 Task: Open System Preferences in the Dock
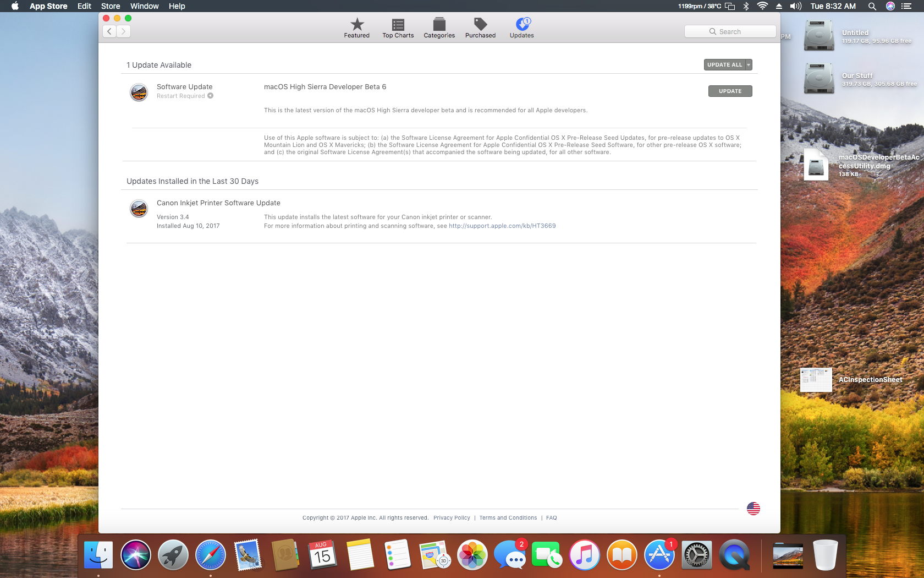[697, 554]
